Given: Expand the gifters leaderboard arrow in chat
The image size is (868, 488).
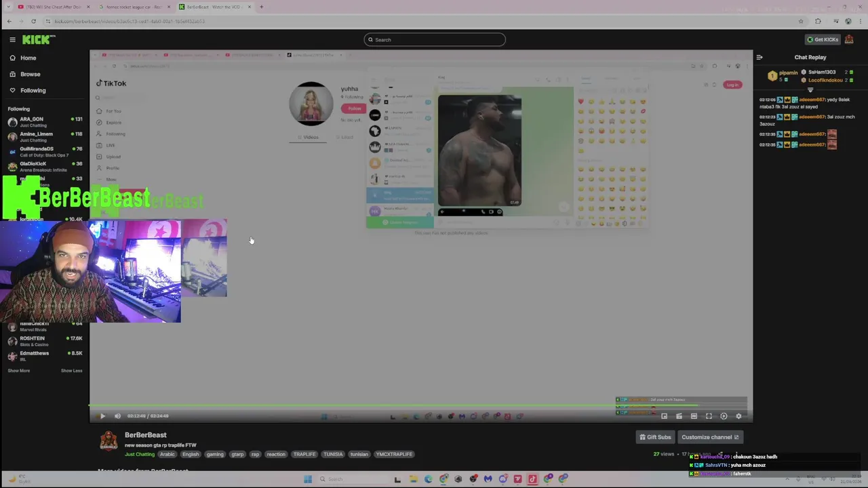Looking at the screenshot, I should pos(810,89).
